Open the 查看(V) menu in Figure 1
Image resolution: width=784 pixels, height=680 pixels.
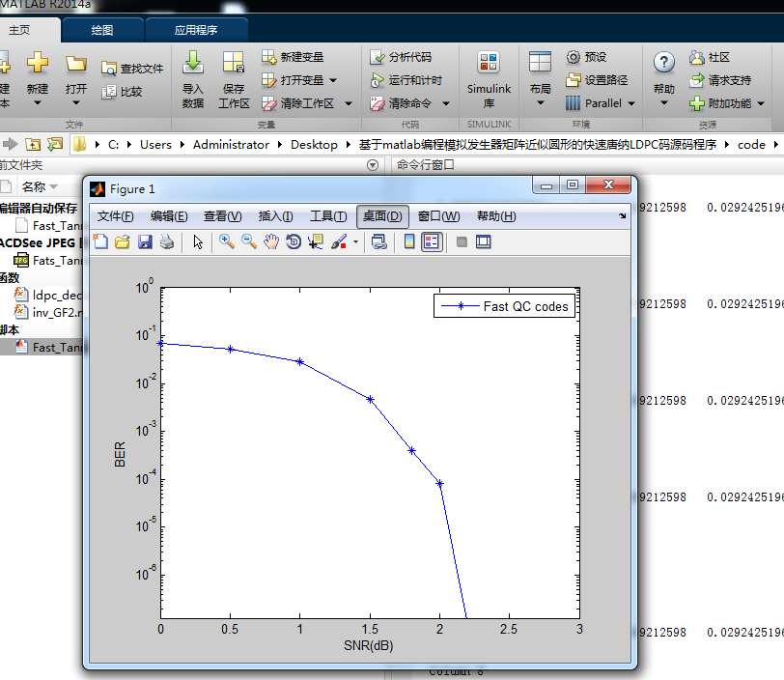pos(222,216)
